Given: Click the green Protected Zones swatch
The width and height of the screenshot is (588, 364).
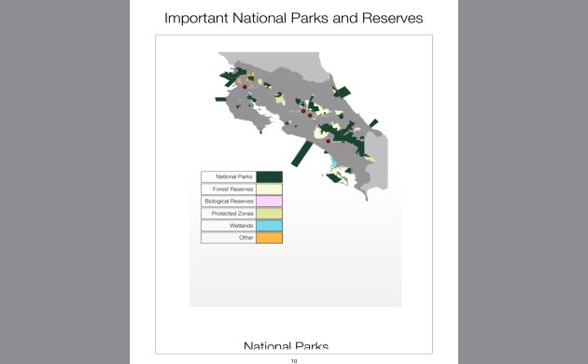Looking at the screenshot, I should 269,214.
